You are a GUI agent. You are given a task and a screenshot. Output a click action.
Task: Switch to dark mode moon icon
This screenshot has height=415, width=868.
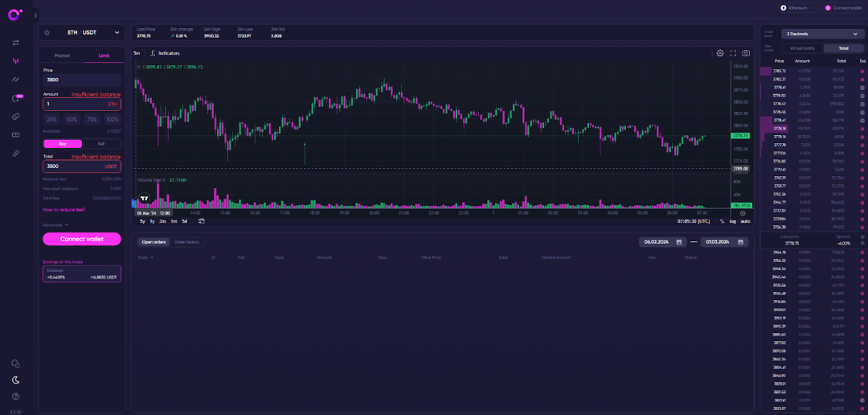point(15,380)
